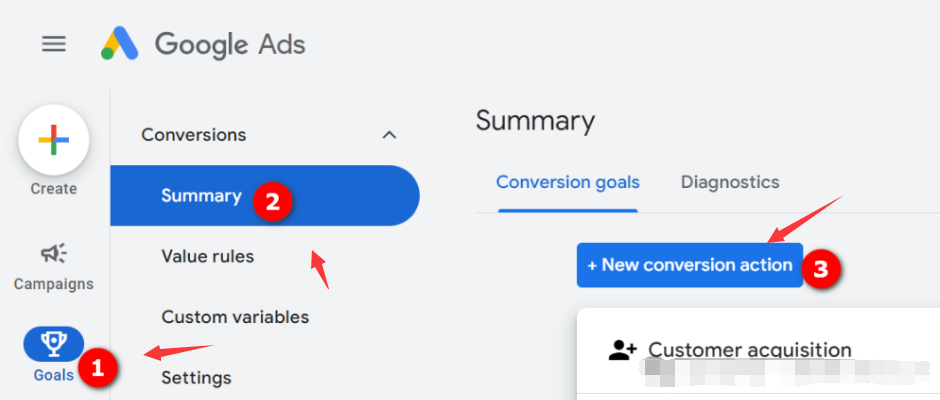
Task: Click the colorful plus Create button
Action: (x=54, y=140)
